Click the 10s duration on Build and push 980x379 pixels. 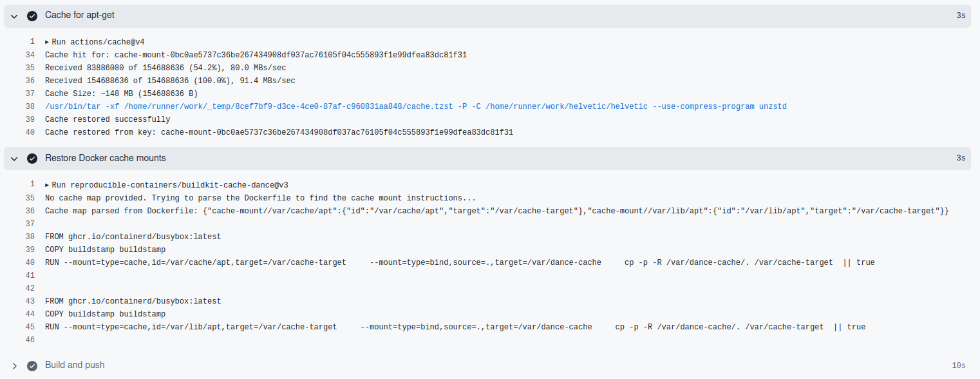(960, 365)
